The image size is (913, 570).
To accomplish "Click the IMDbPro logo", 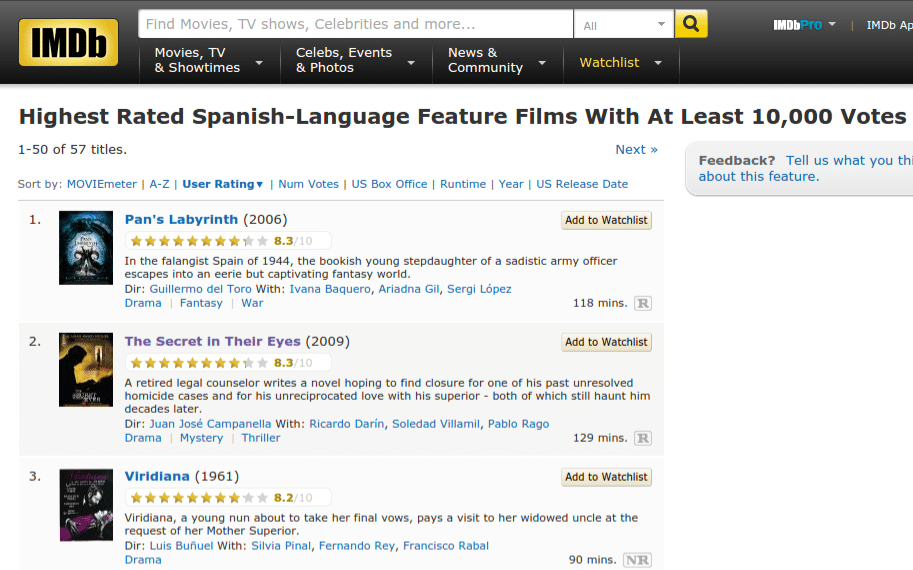I will click(797, 25).
